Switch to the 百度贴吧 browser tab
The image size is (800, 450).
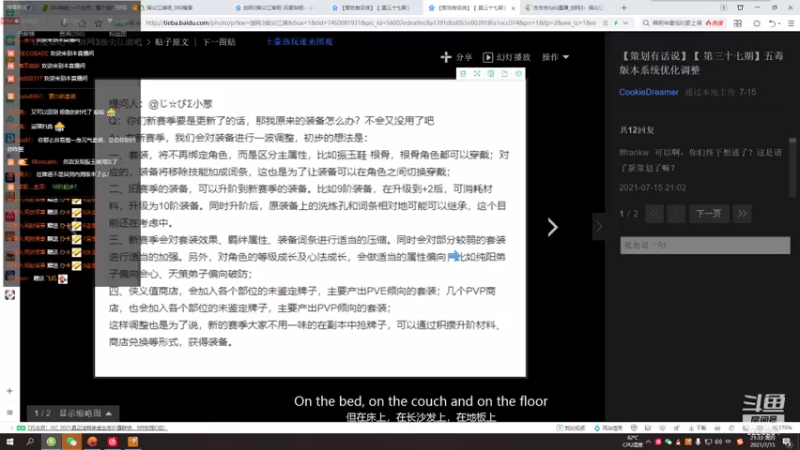(x=278, y=8)
